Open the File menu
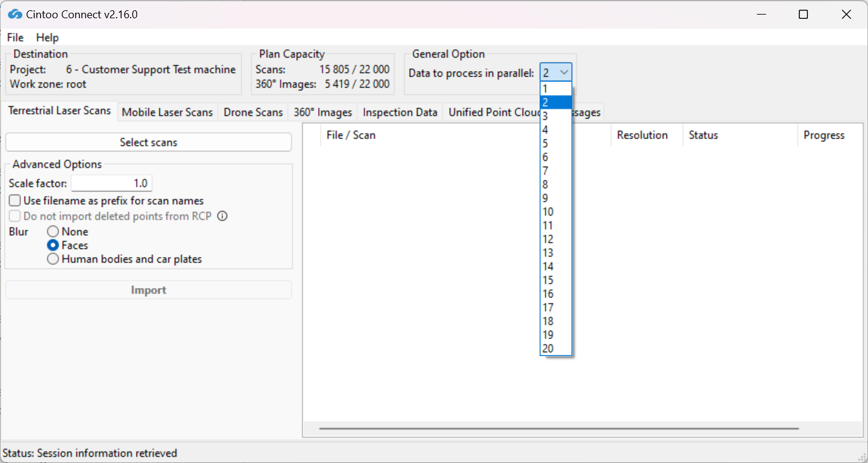The image size is (868, 463). (15, 38)
